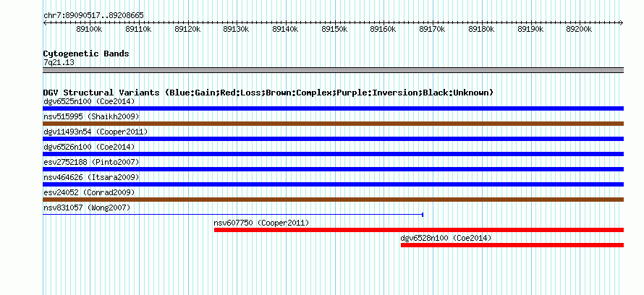Image resolution: width=644 pixels, height=295 pixels.
Task: Click the 89100k ruler position
Action: (x=89, y=29)
